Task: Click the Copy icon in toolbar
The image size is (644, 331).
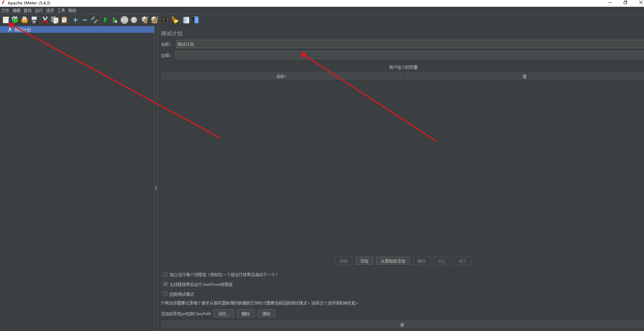Action: 55,20
